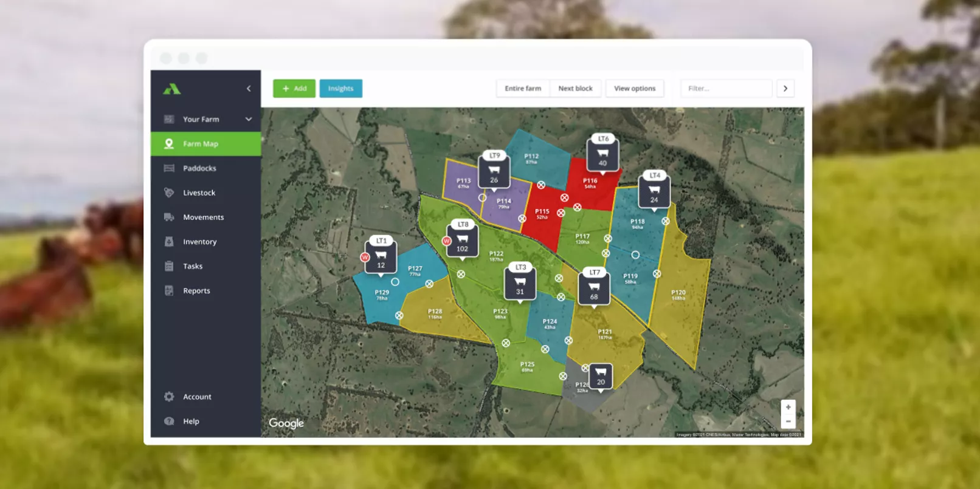Viewport: 980px width, 489px height.
Task: Click the Help question mark icon
Action: coord(169,421)
